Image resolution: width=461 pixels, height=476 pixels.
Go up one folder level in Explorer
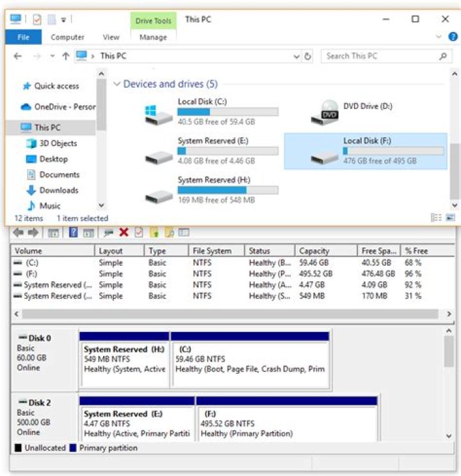click(65, 56)
